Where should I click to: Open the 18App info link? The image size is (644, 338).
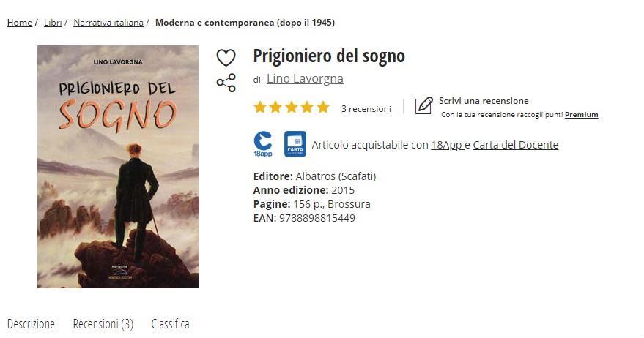(x=447, y=145)
